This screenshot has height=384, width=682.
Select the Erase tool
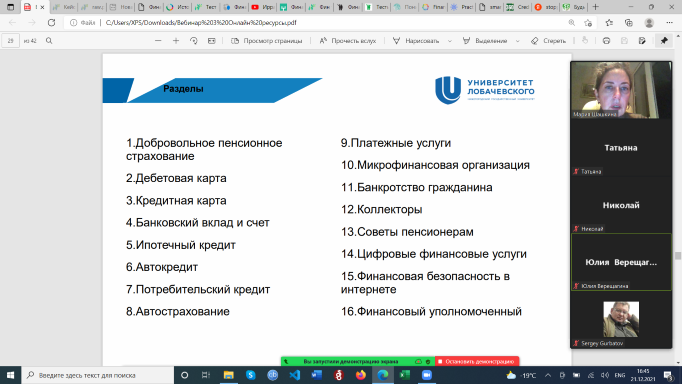tap(548, 40)
